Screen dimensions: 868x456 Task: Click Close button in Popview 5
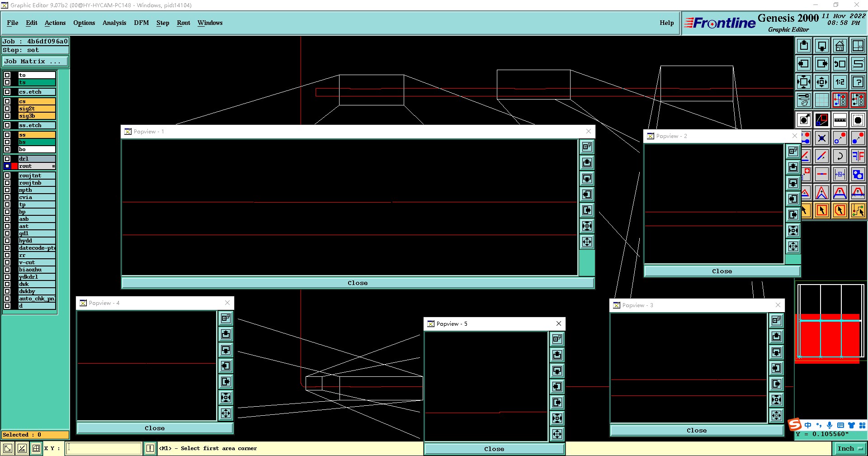point(494,449)
